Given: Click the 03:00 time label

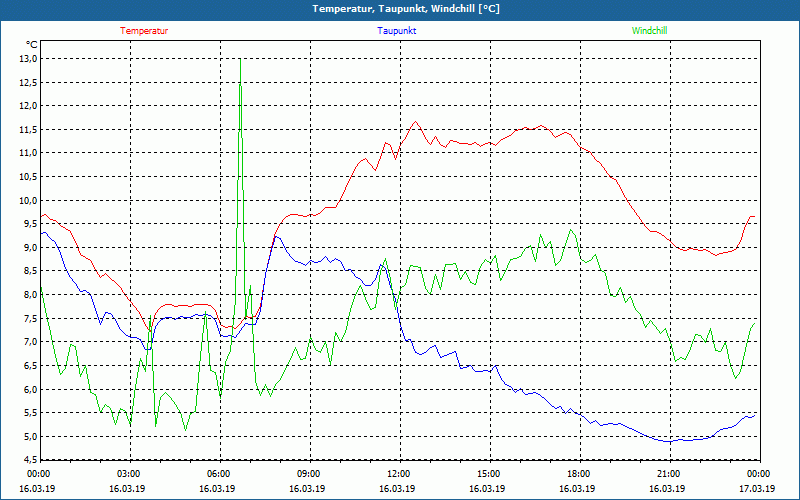Looking at the screenshot, I should point(129,474).
